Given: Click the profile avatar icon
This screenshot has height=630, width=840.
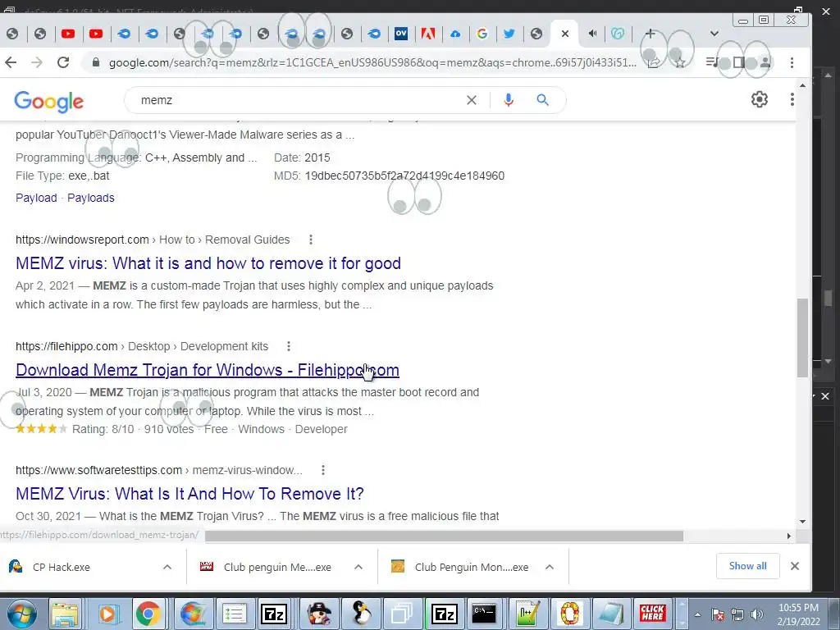Looking at the screenshot, I should tap(765, 62).
